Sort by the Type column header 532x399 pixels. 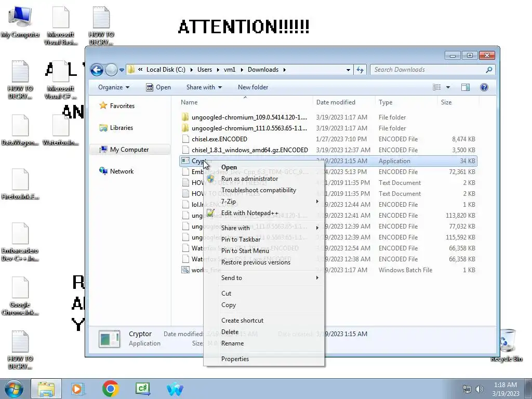[406, 102]
